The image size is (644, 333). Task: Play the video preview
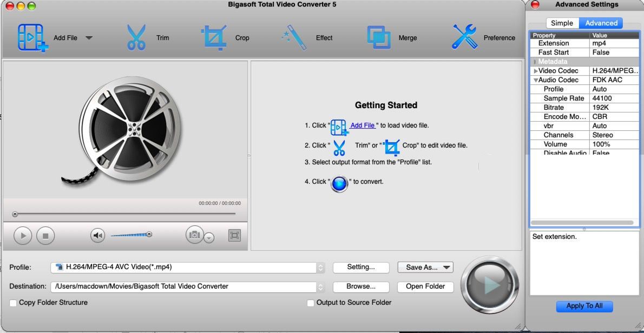[x=23, y=236]
